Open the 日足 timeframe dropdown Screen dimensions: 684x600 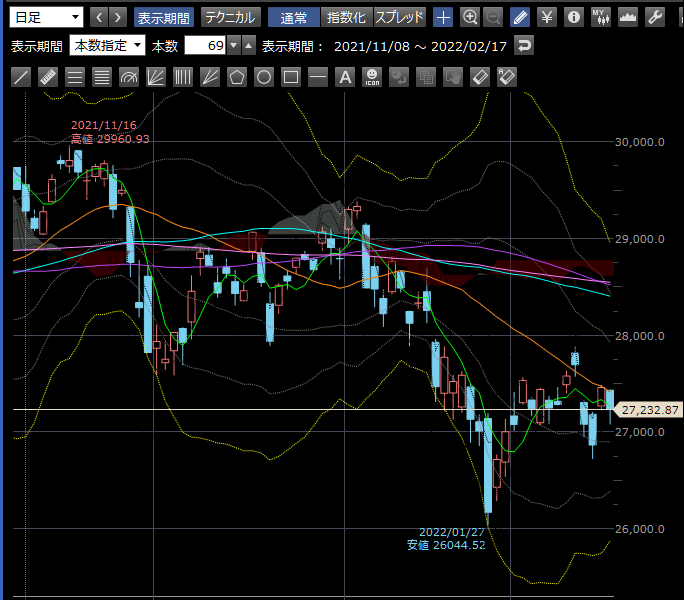pos(47,17)
